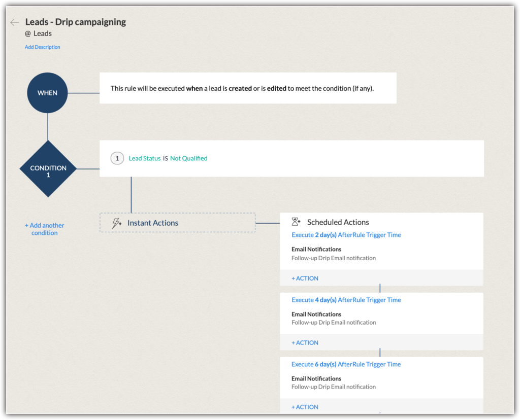Open Follow-up Drip Email notification in first block
This screenshot has width=520, height=420.
[x=334, y=258]
